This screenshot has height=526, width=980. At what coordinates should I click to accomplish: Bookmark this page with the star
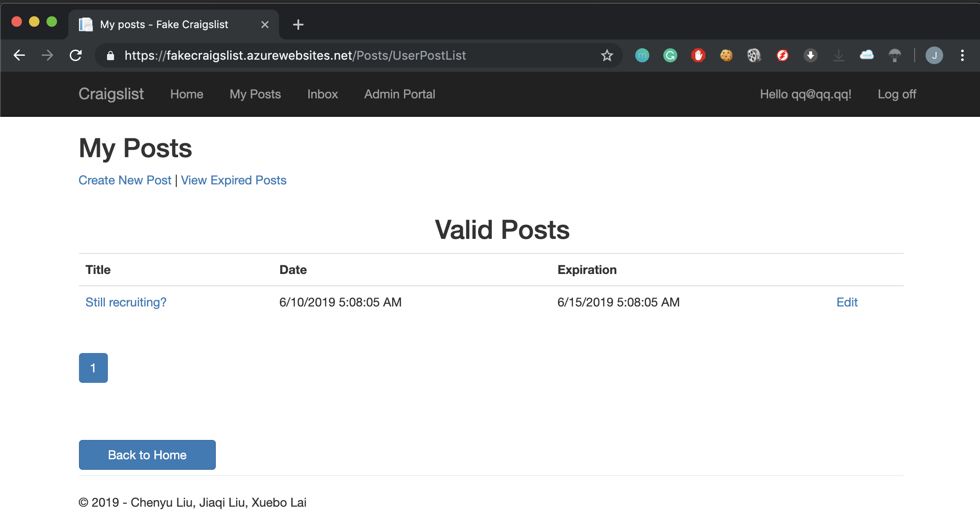click(x=607, y=55)
